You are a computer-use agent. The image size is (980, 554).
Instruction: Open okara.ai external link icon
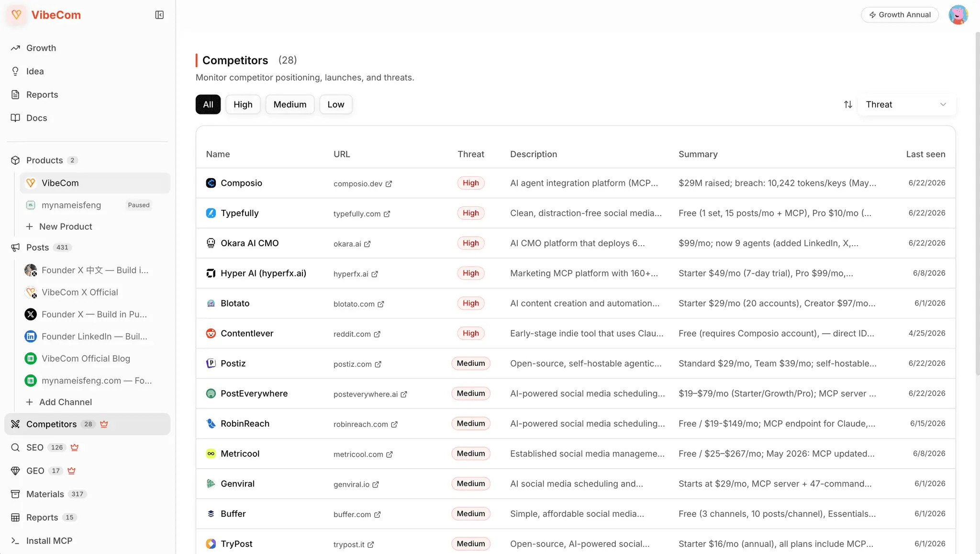pyautogui.click(x=367, y=244)
